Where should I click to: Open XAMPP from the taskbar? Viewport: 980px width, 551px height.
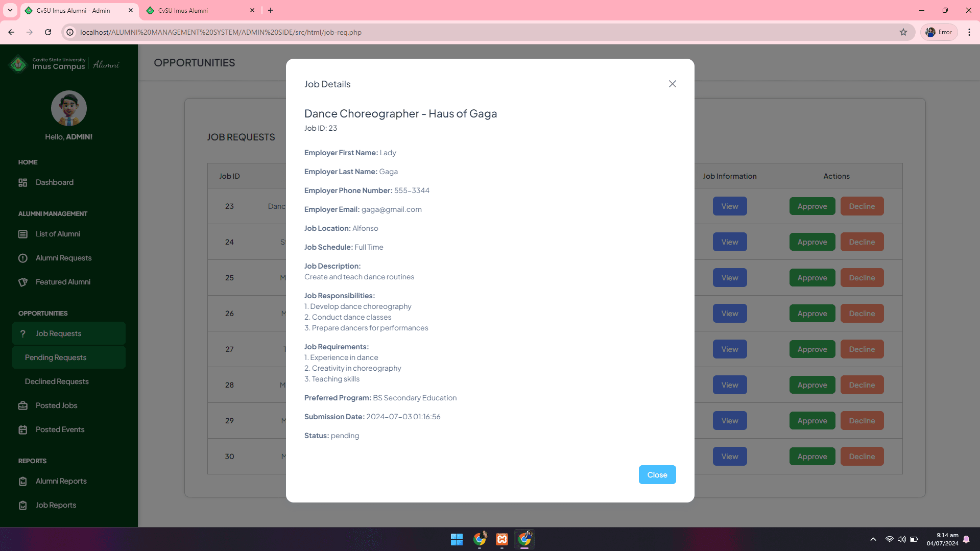tap(501, 539)
